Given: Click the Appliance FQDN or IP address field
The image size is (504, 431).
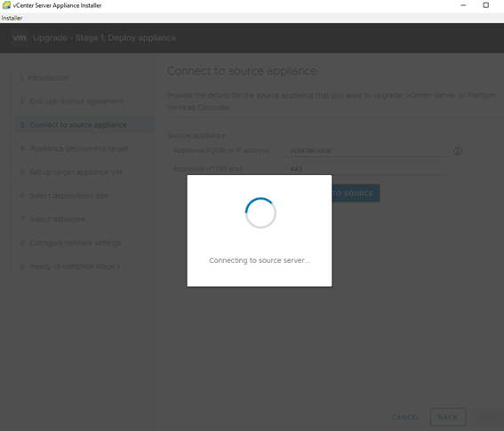Looking at the screenshot, I should (366, 150).
